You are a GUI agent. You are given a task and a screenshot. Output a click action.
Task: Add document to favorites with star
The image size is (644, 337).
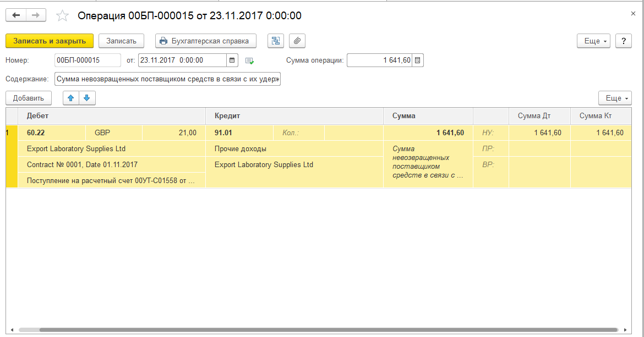pos(62,16)
